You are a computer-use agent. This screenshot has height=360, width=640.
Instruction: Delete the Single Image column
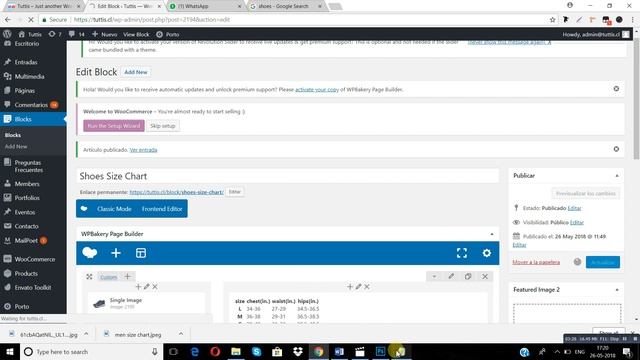[155, 287]
